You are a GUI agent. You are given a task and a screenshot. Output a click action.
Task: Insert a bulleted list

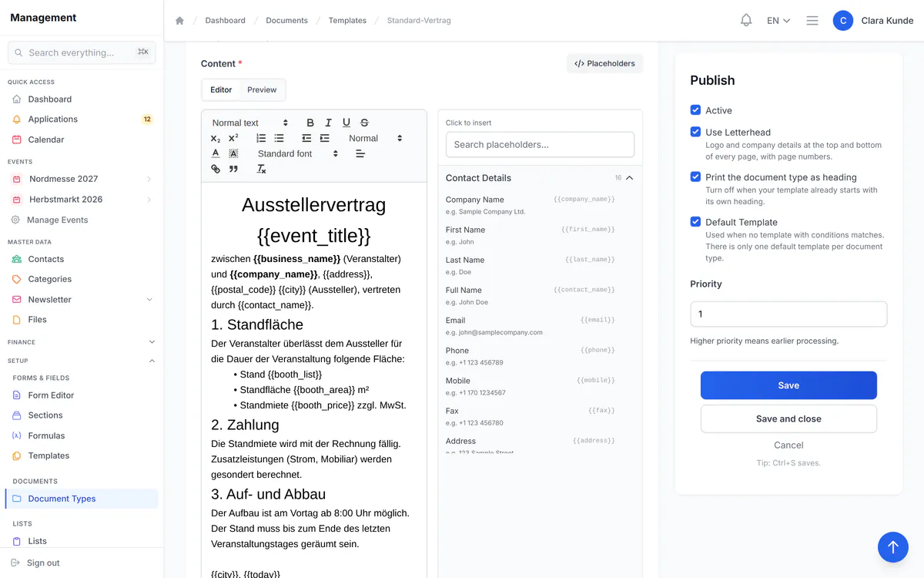pyautogui.click(x=279, y=138)
